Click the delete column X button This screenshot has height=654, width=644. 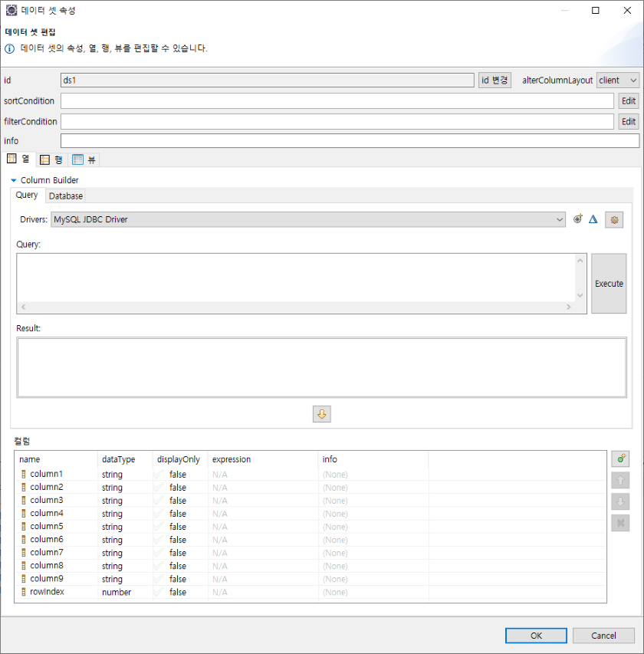coord(621,523)
